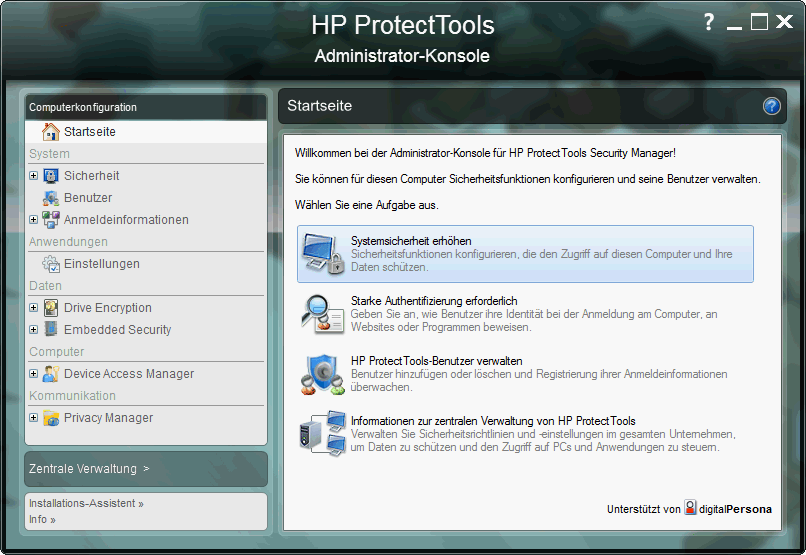806x555 pixels.
Task: Click the Benutzer verwalten shield icon
Action: pyautogui.click(x=323, y=374)
